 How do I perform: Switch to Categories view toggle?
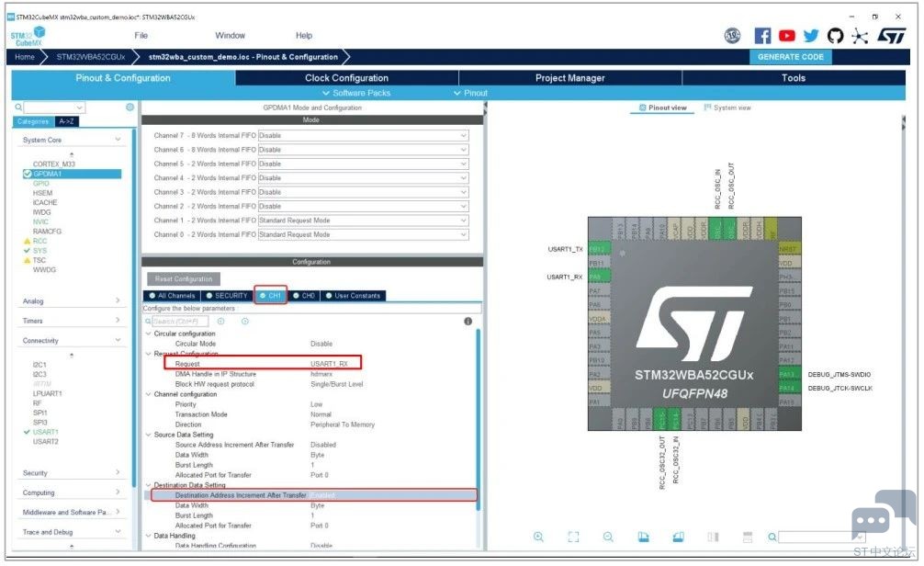click(34, 121)
